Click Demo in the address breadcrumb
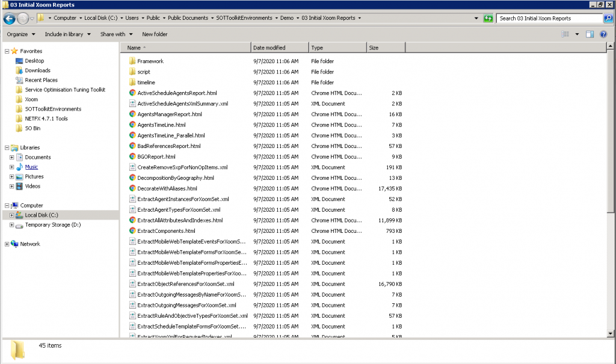Screen dimensions: 616x364 [x=287, y=18]
